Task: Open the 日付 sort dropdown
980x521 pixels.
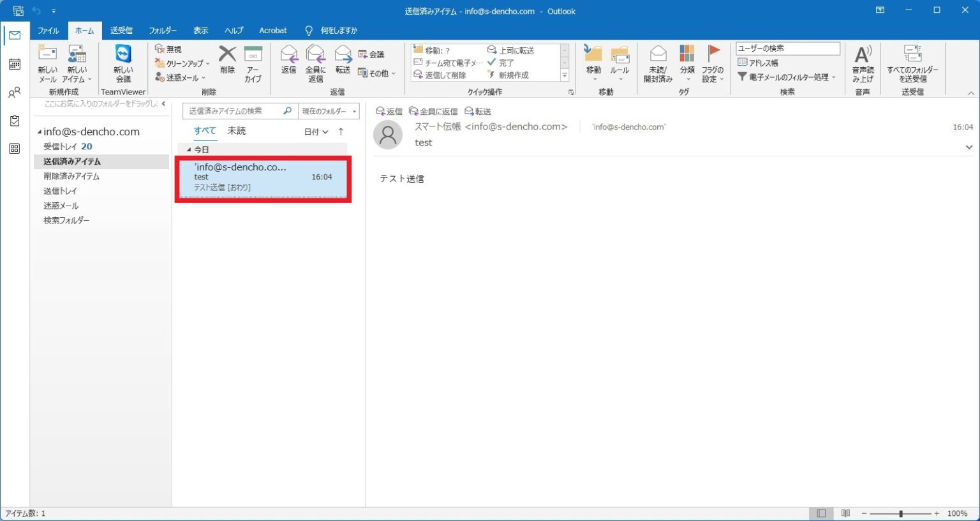Action: point(315,132)
